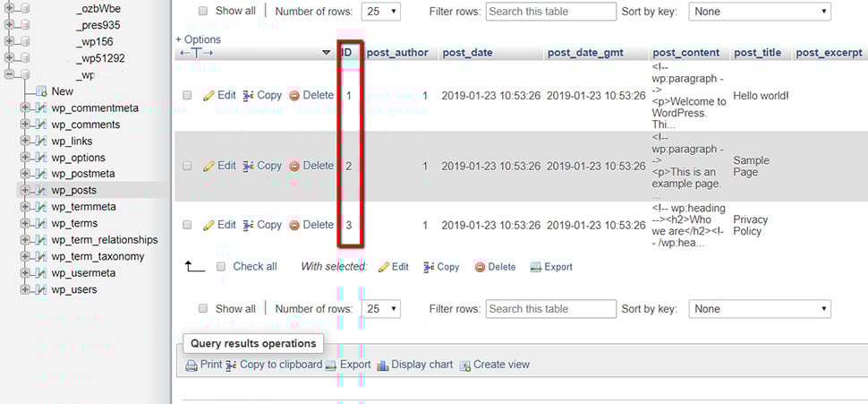Select the checkbox for row ID 2

(187, 166)
